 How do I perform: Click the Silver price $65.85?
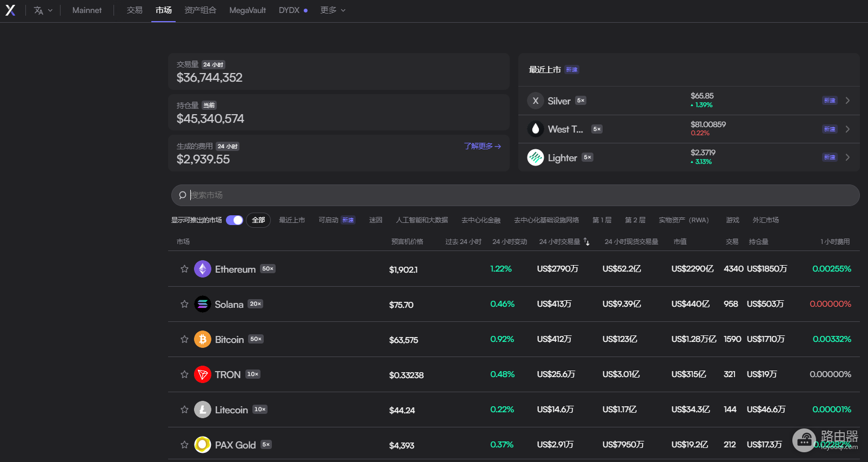pos(702,96)
